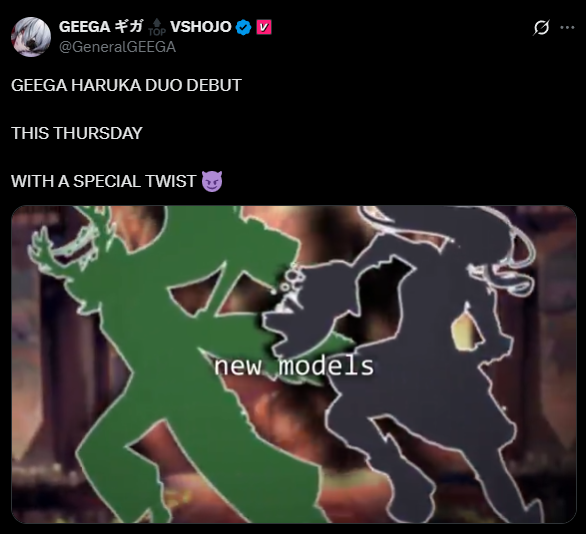Screen dimensions: 586x534
Task: Open GEEGA's profile avatar picture
Action: 31,37
